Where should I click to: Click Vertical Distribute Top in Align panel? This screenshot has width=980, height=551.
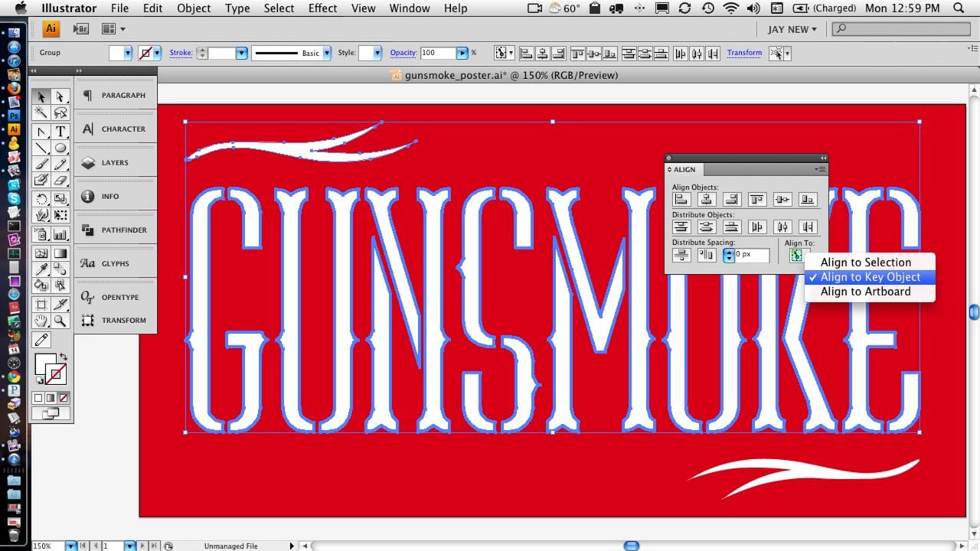click(x=681, y=227)
